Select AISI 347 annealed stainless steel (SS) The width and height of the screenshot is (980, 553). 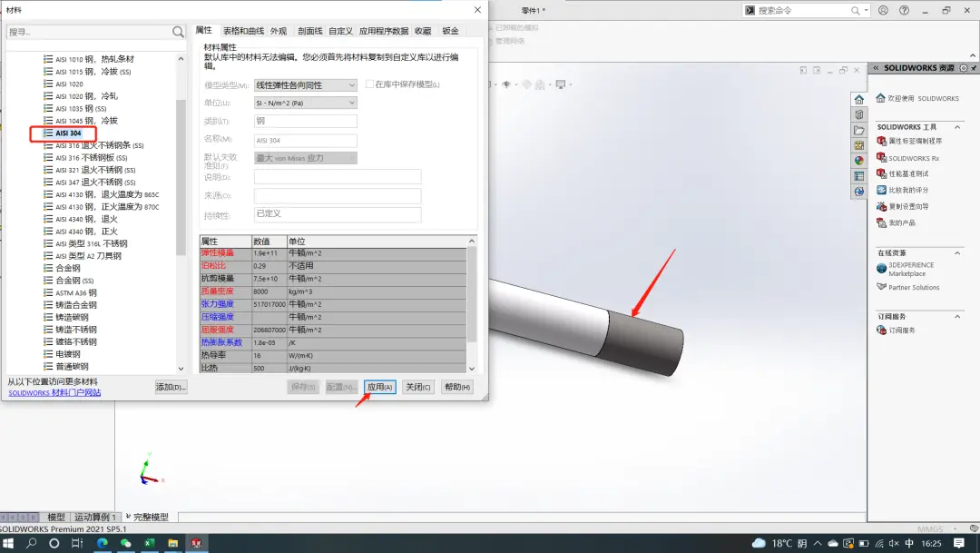pos(95,182)
